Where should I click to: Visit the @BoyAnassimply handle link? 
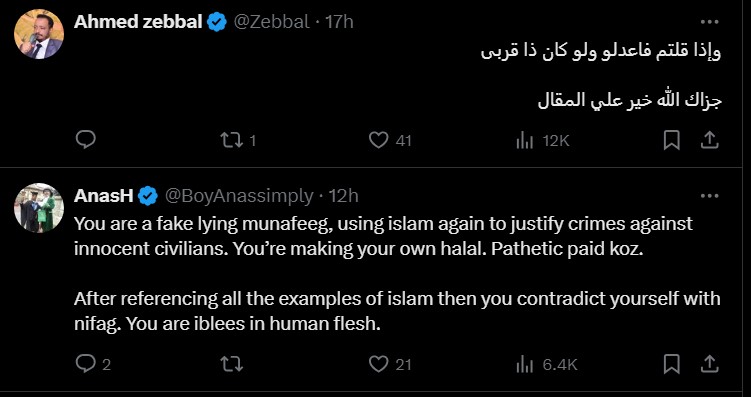[239, 196]
